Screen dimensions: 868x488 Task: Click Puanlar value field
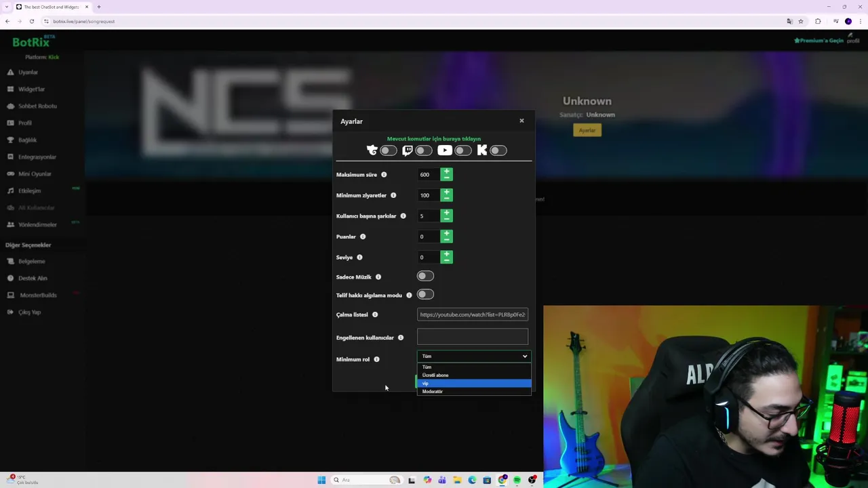point(429,237)
